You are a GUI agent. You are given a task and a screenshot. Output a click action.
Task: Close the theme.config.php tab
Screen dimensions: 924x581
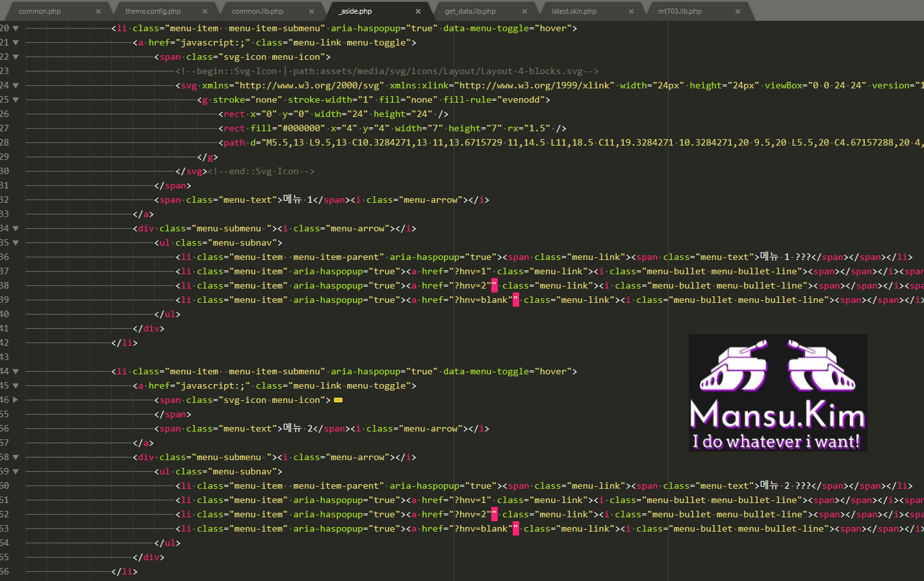(x=205, y=11)
